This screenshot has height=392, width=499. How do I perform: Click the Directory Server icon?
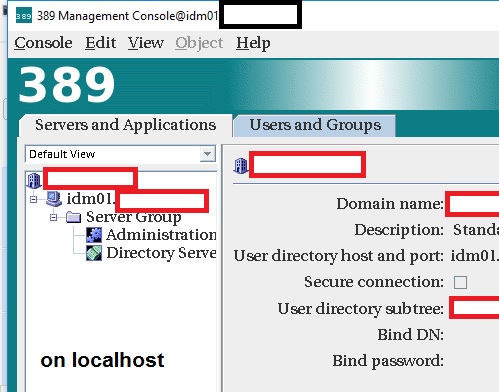click(94, 253)
